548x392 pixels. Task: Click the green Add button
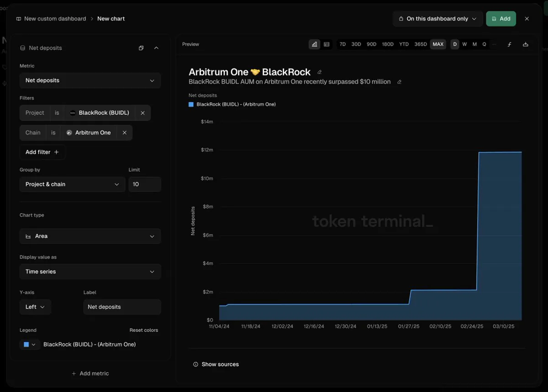coord(501,19)
